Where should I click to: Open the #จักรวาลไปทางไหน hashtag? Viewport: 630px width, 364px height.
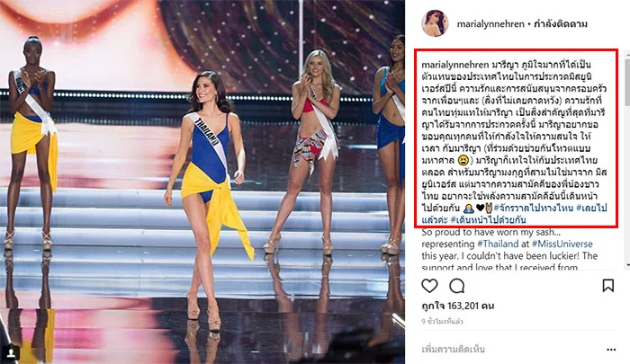tap(534, 208)
